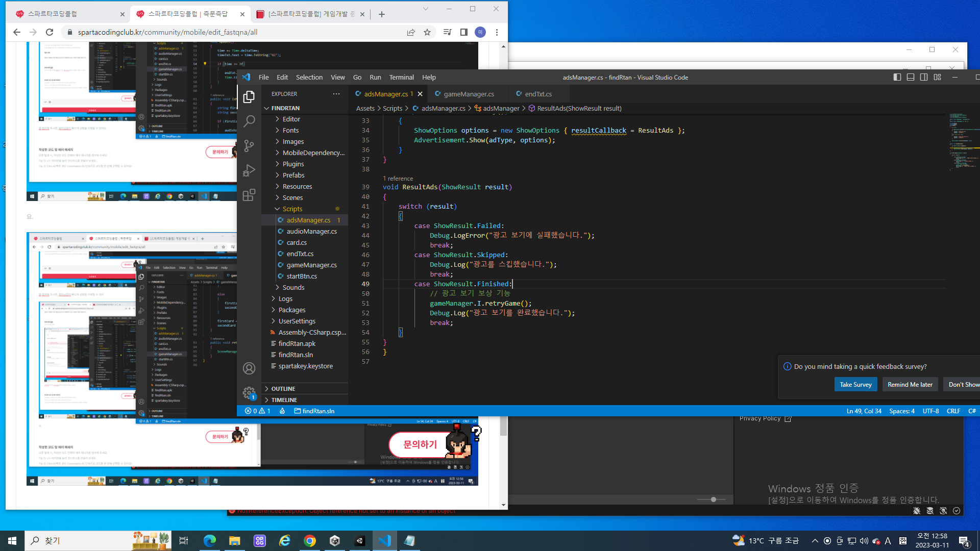The width and height of the screenshot is (980, 551).
Task: Toggle Chrome side panel
Action: pyautogui.click(x=464, y=32)
